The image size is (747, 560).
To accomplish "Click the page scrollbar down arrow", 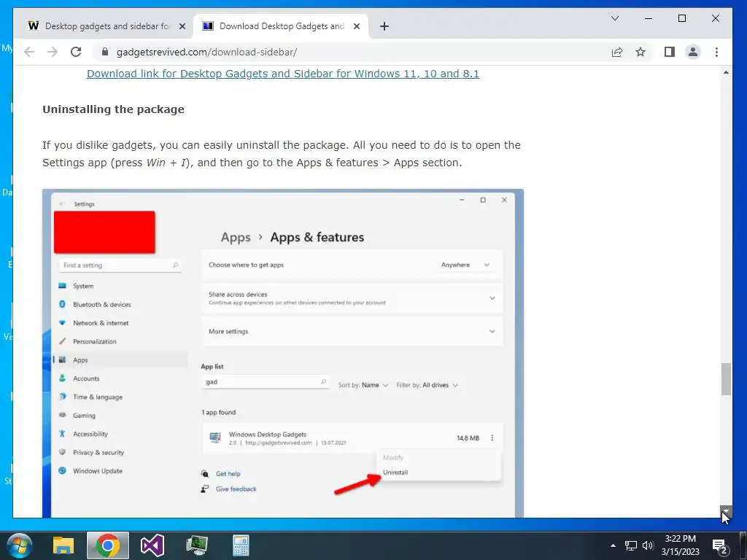I will tap(726, 511).
